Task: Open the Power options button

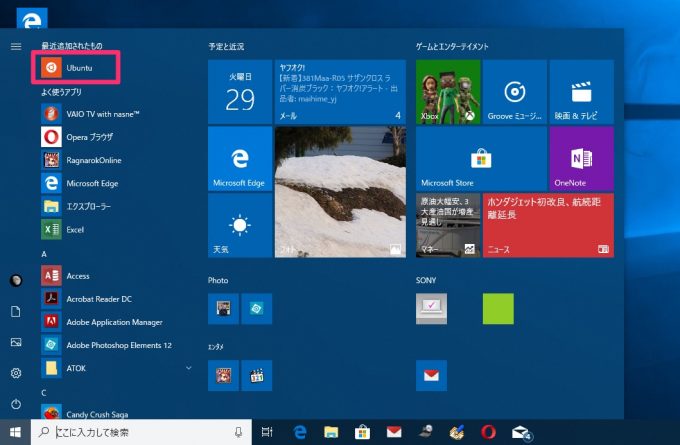Action: (16, 404)
